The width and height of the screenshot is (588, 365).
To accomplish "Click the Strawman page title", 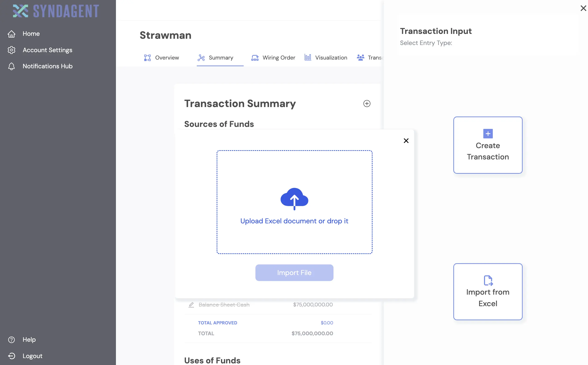I will (x=165, y=35).
